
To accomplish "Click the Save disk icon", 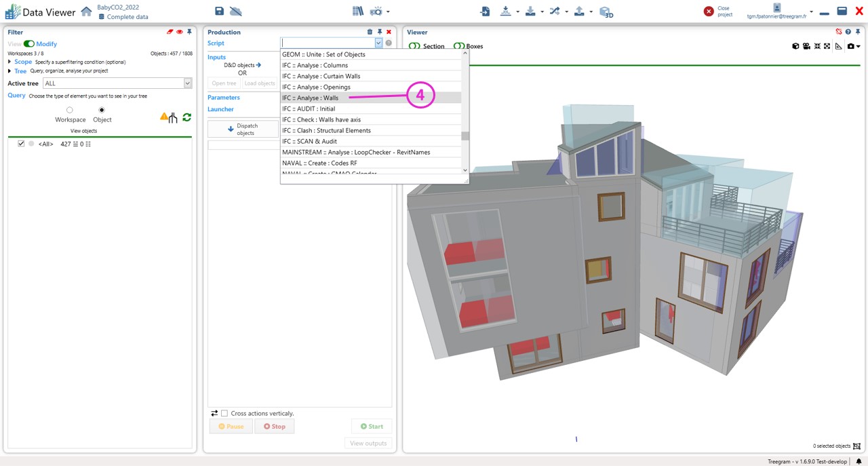I will click(x=219, y=11).
